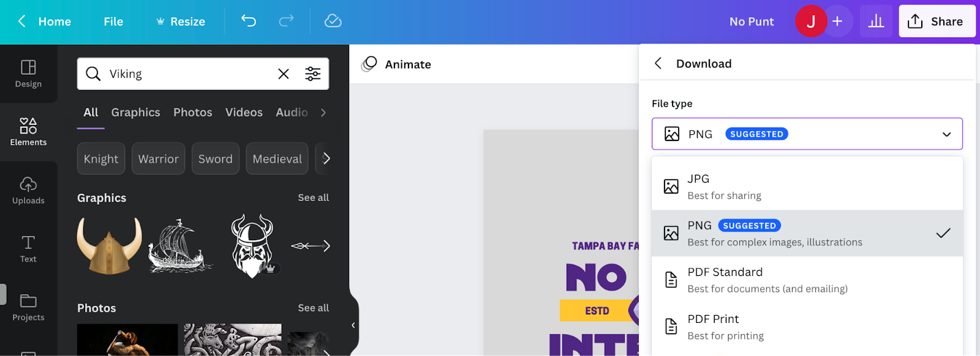Show more category tabs arrow
Image resolution: width=980 pixels, height=356 pixels.
pos(323,112)
